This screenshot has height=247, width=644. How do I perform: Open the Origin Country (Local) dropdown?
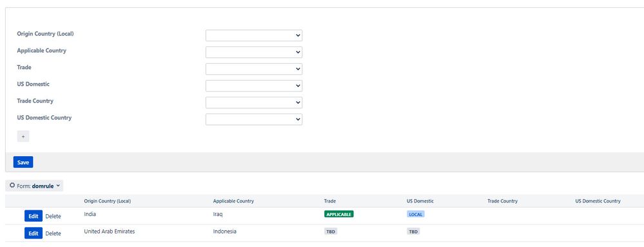pyautogui.click(x=254, y=35)
